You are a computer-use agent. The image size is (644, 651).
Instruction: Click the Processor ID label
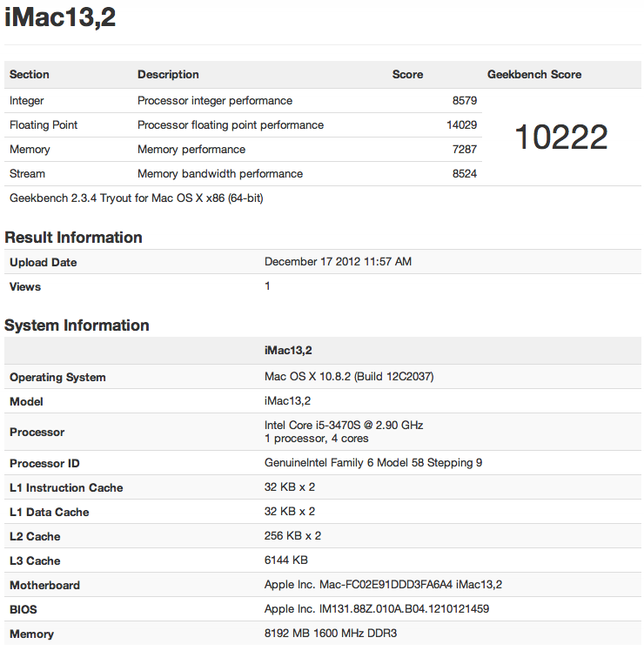coord(44,463)
